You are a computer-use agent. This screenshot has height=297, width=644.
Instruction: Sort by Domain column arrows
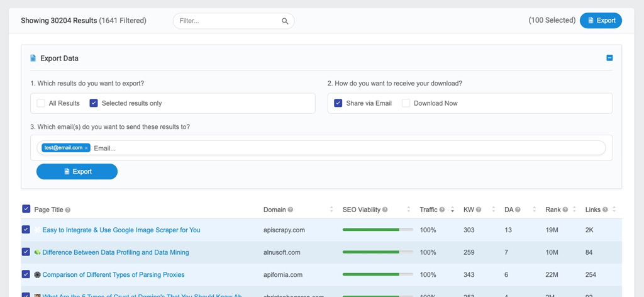[x=331, y=210]
